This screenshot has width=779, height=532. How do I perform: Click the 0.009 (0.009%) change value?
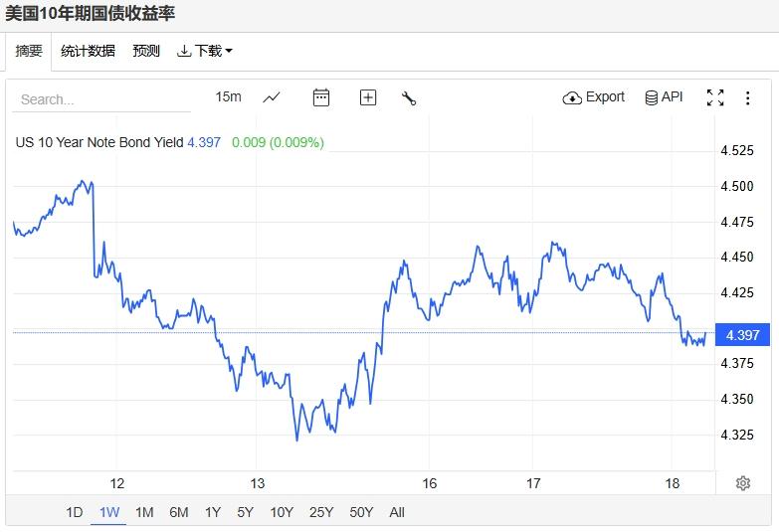coord(278,142)
